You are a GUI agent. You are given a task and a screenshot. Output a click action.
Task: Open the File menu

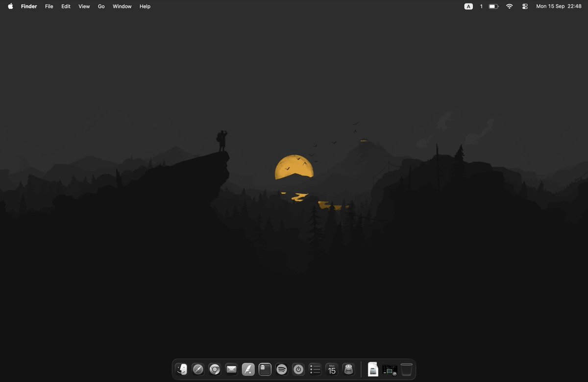pyautogui.click(x=49, y=6)
